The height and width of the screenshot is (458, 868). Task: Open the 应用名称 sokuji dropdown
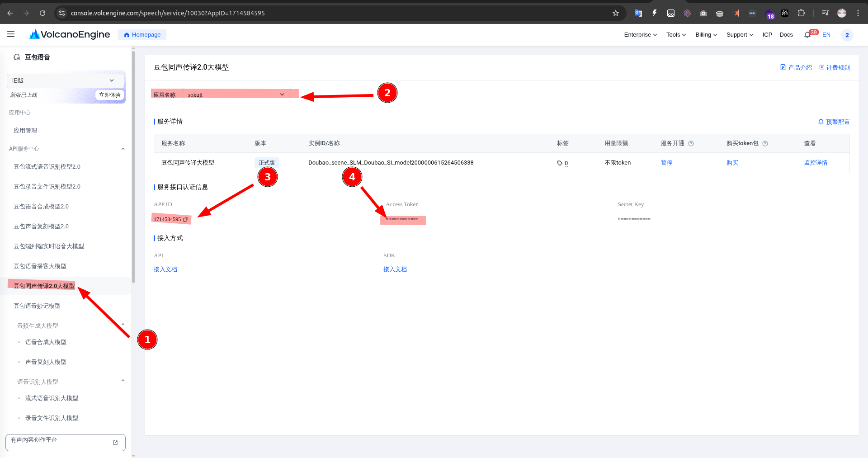[x=236, y=95]
